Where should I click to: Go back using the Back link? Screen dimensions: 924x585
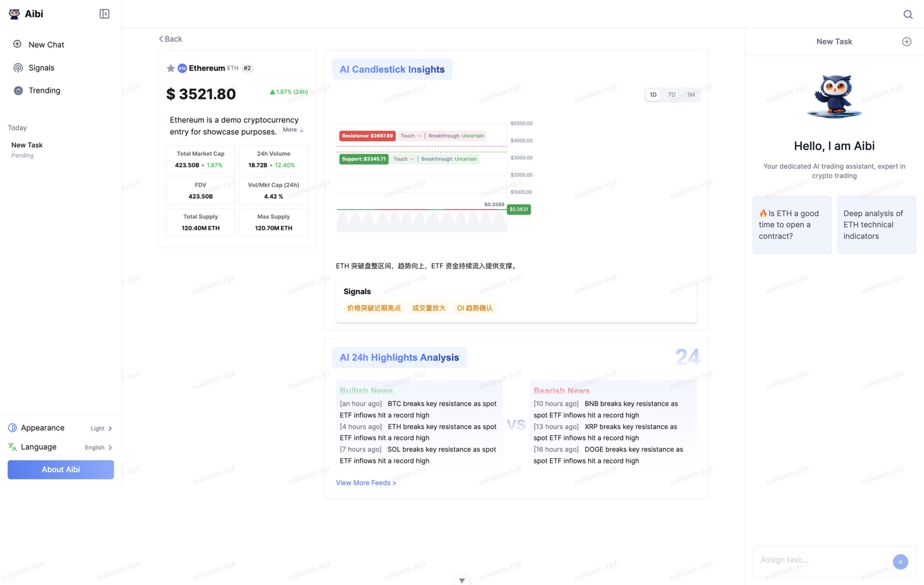click(170, 39)
